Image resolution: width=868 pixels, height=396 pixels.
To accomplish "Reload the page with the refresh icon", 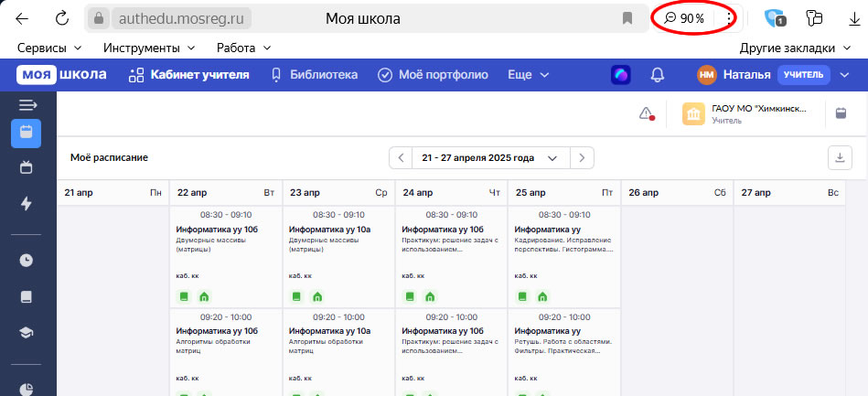I will (62, 18).
